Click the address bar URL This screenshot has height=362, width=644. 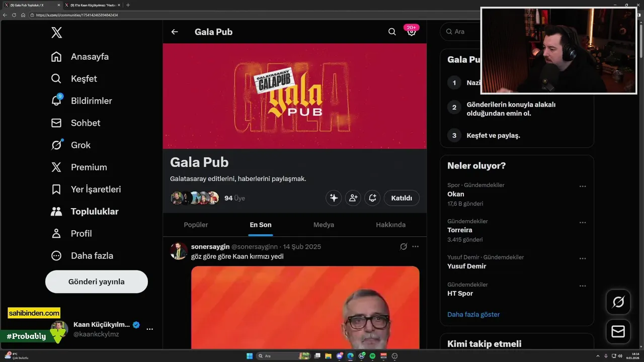[x=77, y=15]
